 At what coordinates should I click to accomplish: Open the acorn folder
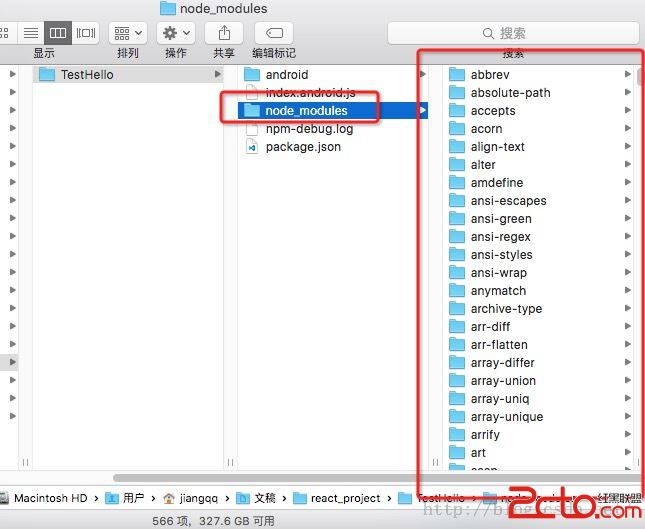coord(540,129)
